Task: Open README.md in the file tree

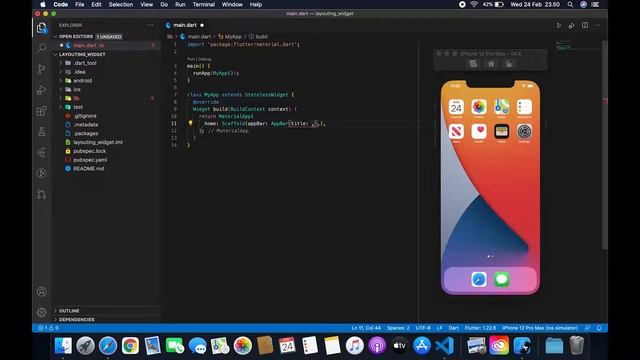Action: pyautogui.click(x=89, y=169)
